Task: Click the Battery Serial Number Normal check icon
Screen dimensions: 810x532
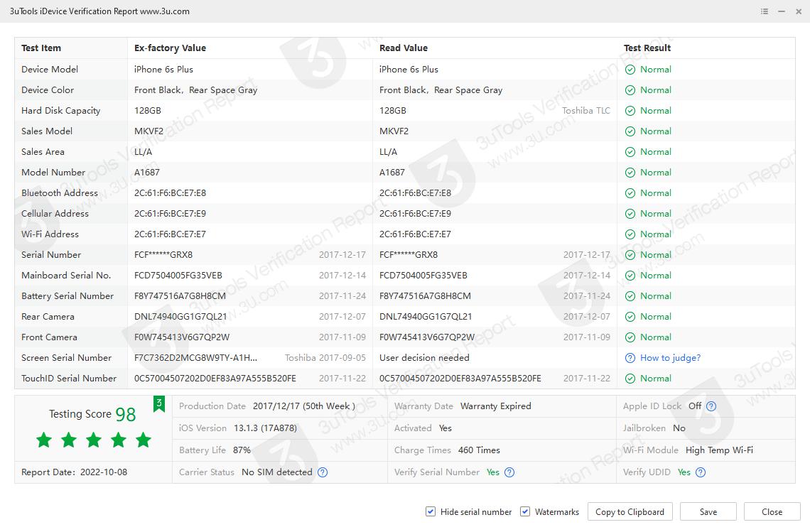Action: pos(630,296)
